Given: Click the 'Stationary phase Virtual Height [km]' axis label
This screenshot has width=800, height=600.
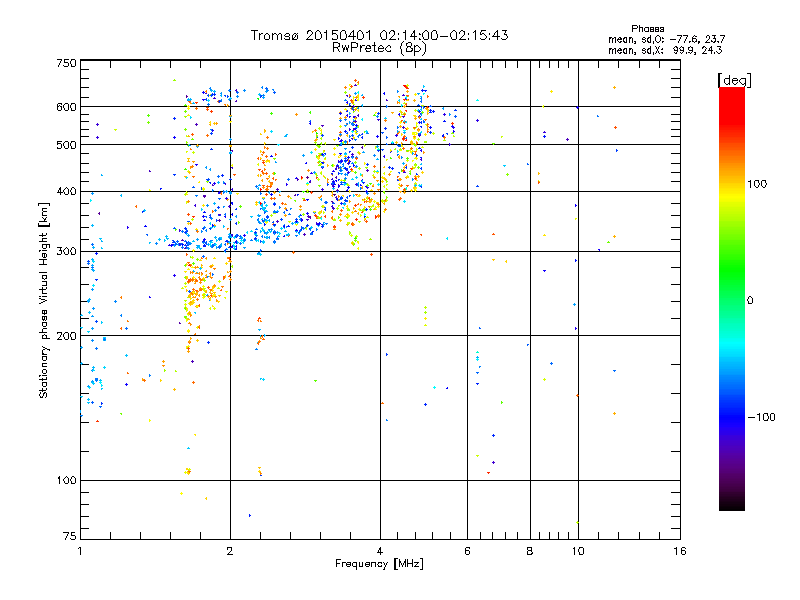Looking at the screenshot, I should point(44,301).
